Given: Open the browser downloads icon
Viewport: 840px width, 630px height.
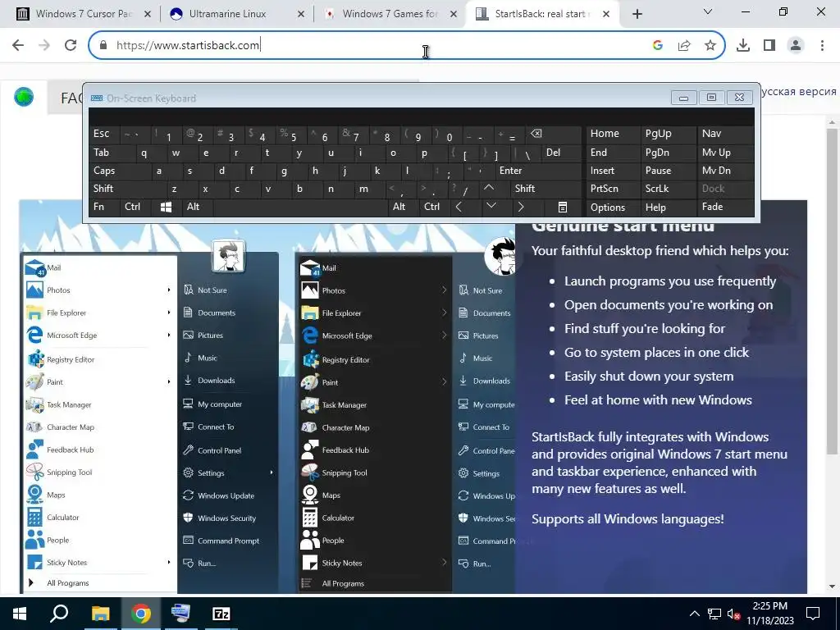Looking at the screenshot, I should [x=743, y=46].
